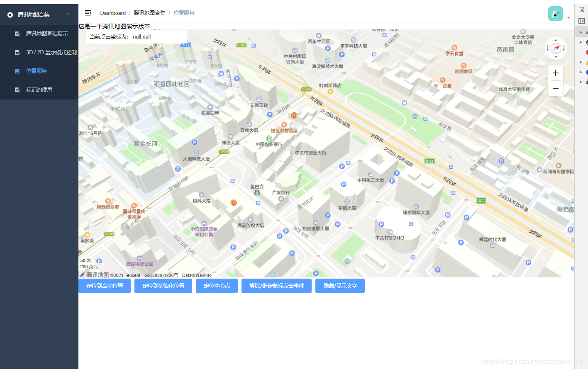This screenshot has width=588, height=369.
Task: Click the McDonald's marker above 鳗鱼家居酒屋
Action: point(294,115)
